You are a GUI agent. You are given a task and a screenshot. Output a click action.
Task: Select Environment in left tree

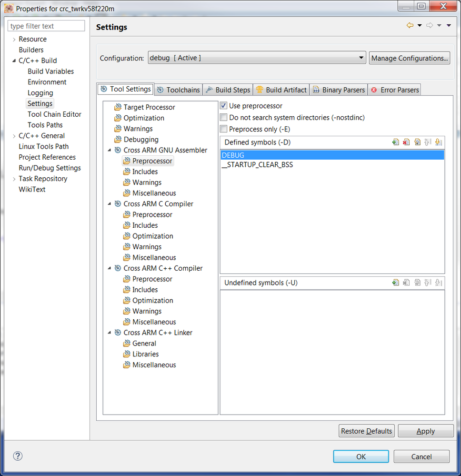[47, 82]
